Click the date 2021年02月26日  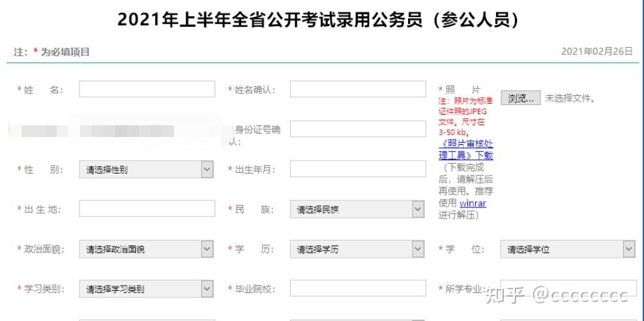tap(597, 52)
